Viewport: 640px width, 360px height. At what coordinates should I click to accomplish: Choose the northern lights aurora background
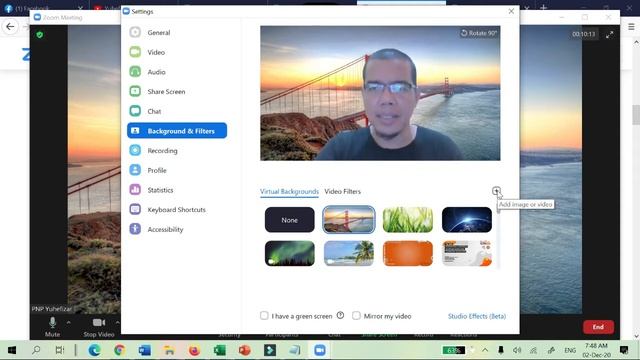(289, 253)
